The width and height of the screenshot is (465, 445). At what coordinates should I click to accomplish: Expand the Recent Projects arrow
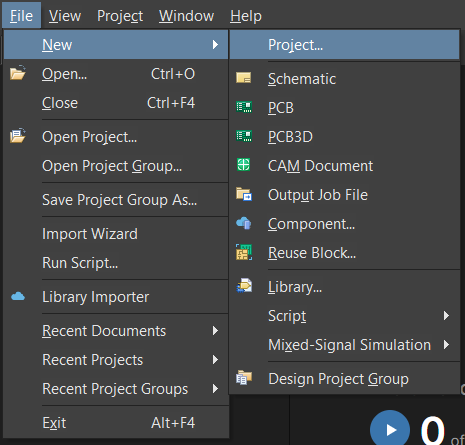pos(215,360)
